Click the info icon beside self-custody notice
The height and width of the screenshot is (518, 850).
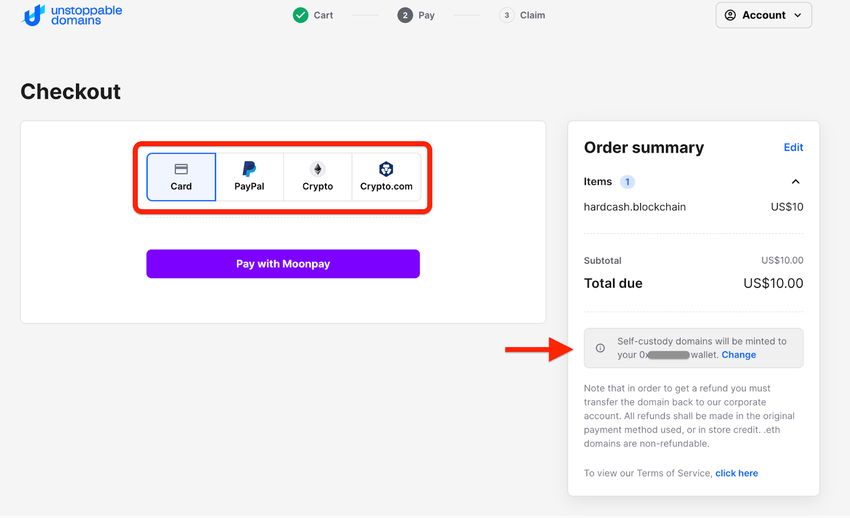(600, 348)
